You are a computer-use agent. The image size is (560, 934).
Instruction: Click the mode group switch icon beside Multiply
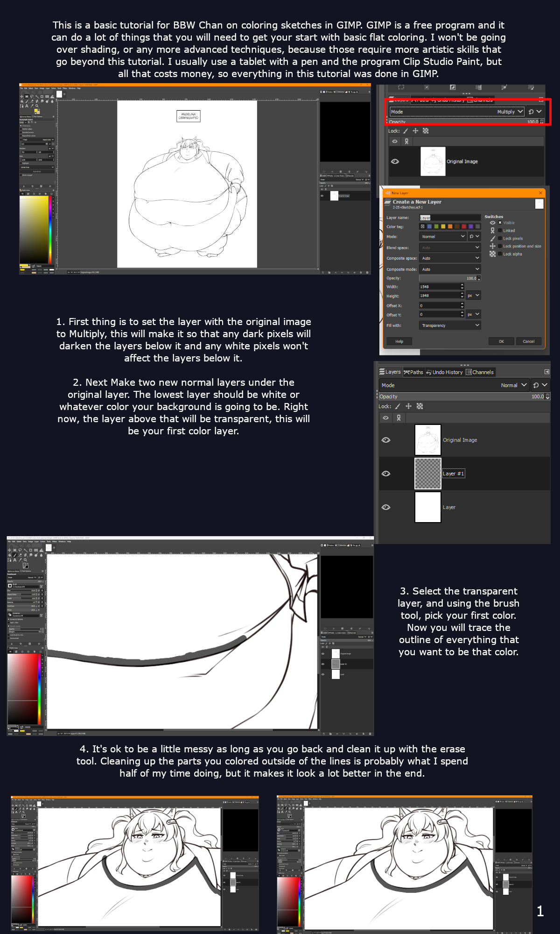[531, 112]
